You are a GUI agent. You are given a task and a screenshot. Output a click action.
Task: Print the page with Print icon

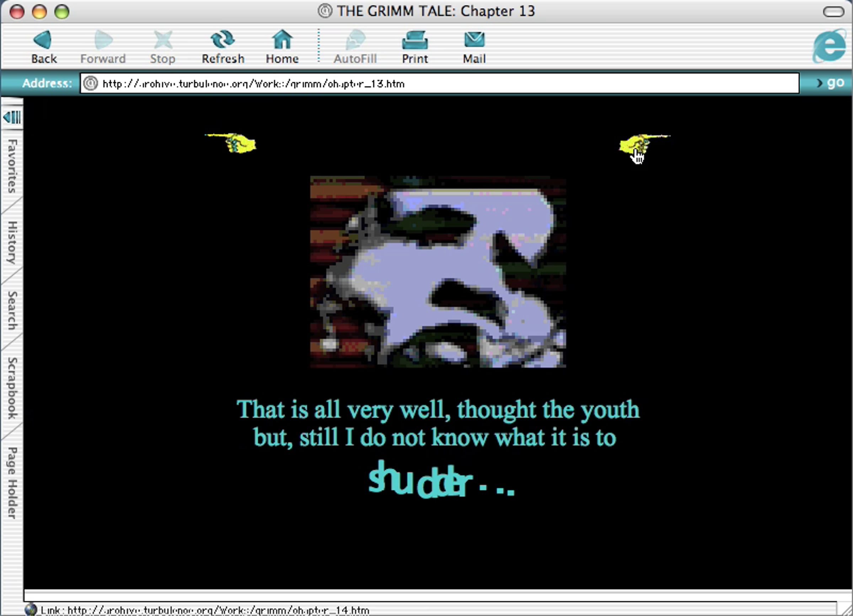coord(415,47)
